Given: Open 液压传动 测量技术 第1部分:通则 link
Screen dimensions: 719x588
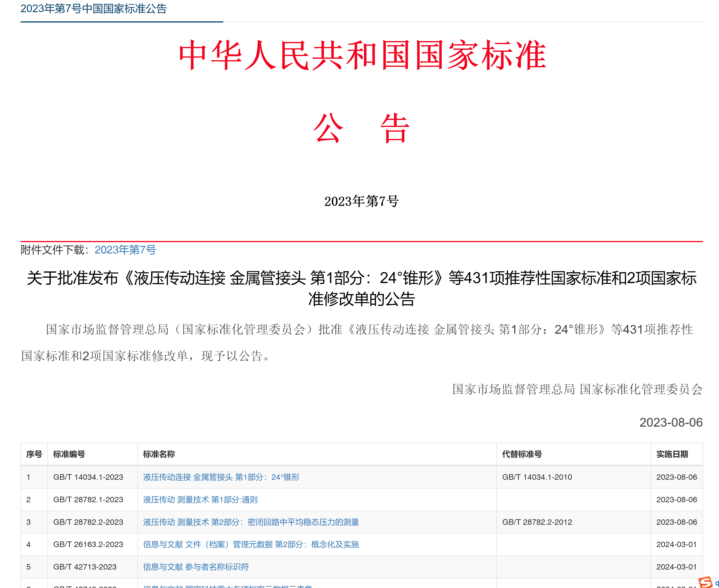Looking at the screenshot, I should coord(200,499).
